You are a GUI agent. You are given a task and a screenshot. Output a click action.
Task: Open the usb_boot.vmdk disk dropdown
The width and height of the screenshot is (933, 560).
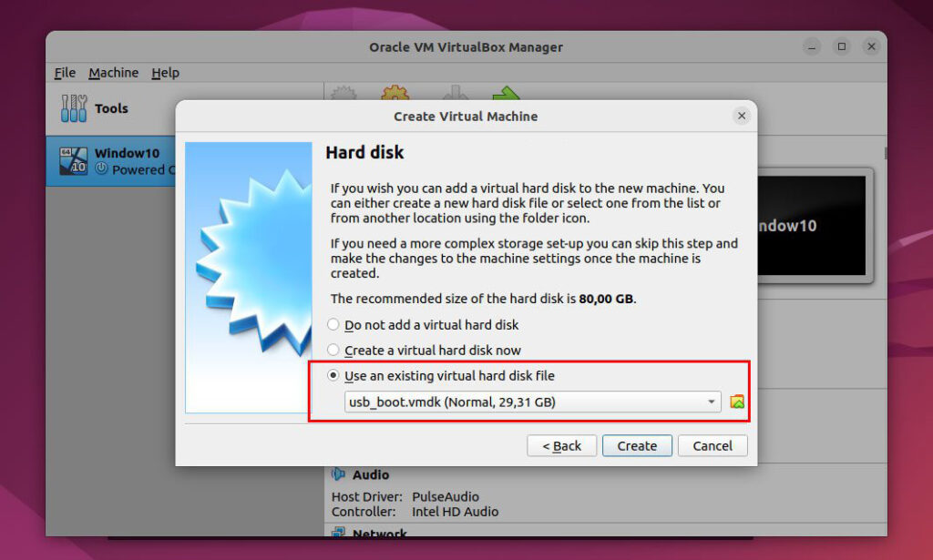pyautogui.click(x=531, y=401)
